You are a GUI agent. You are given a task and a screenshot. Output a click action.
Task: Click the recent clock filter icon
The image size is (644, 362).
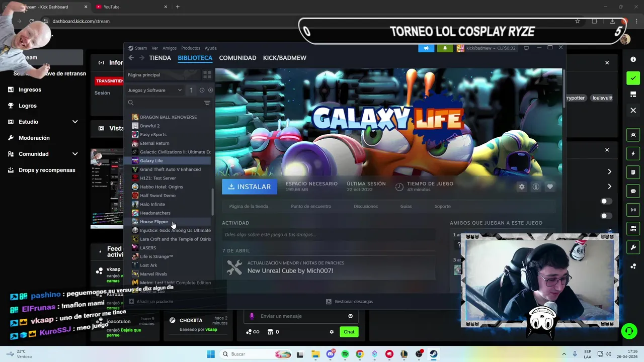tap(202, 90)
